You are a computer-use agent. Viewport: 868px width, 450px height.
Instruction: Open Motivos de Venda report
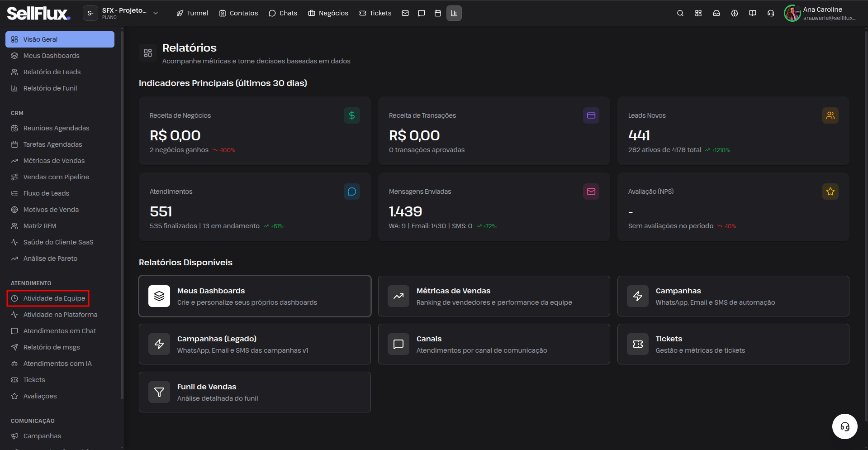(60, 210)
